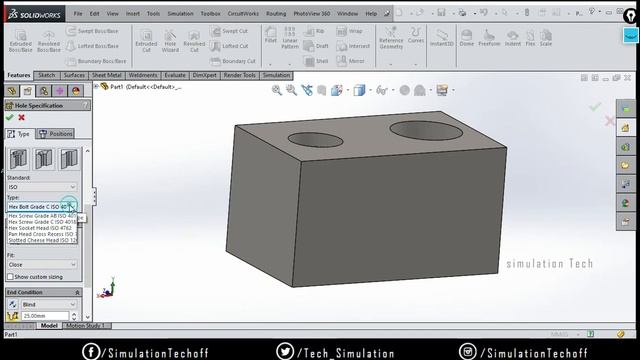Open the Simulation menu

click(180, 13)
